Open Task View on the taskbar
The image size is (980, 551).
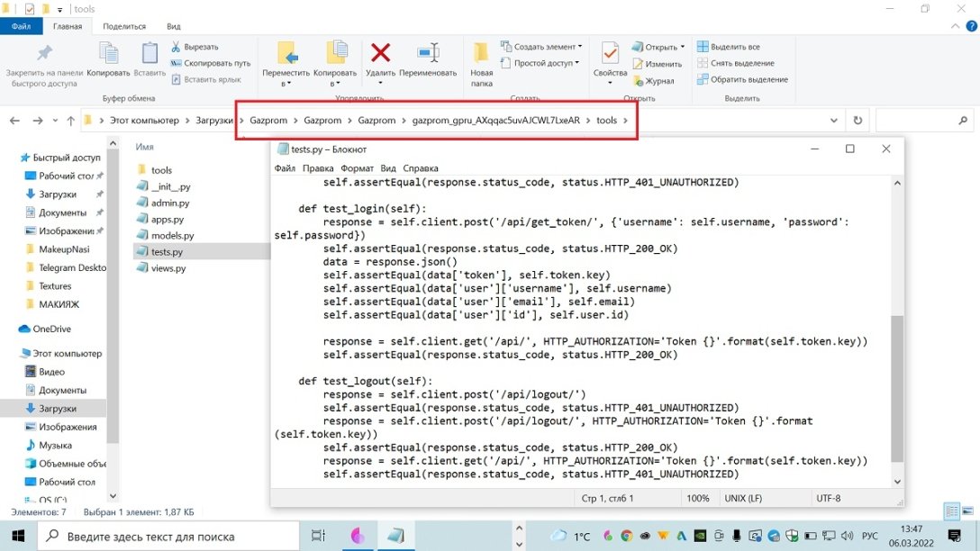tap(318, 536)
